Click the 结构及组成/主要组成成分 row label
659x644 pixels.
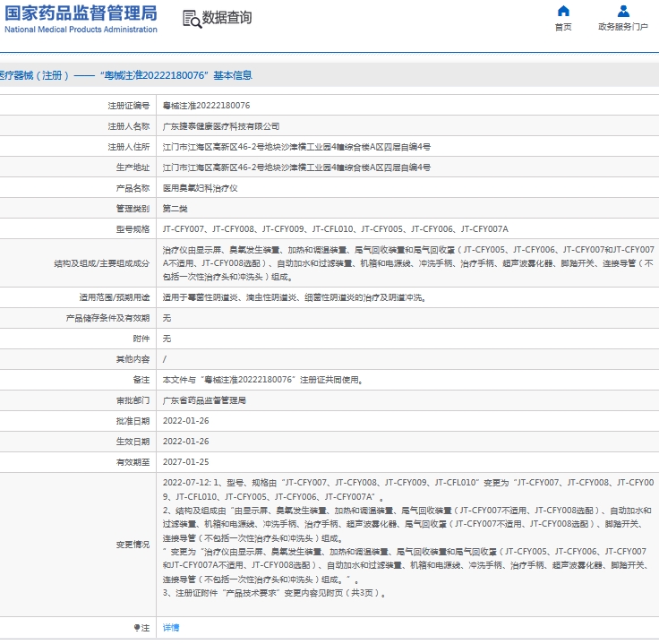tap(102, 263)
